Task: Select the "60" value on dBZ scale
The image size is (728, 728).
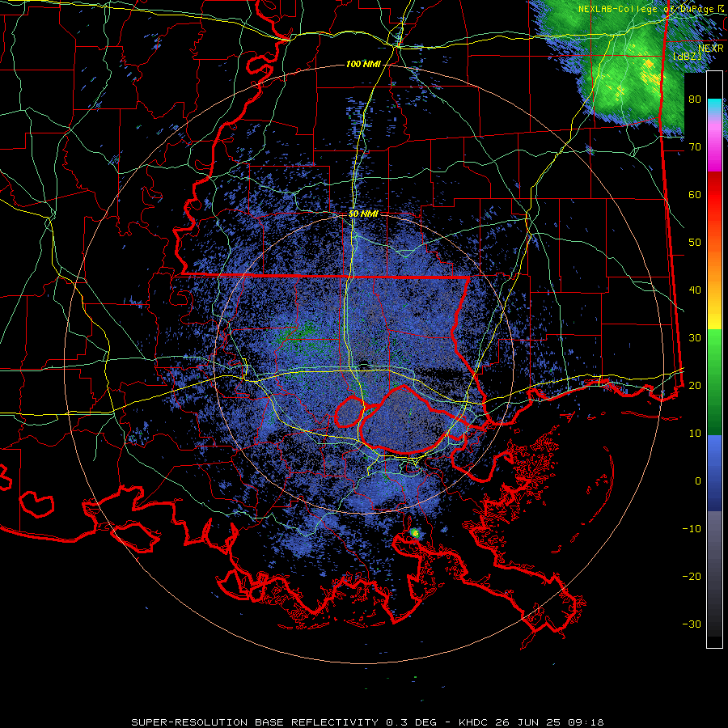Action: coord(695,194)
